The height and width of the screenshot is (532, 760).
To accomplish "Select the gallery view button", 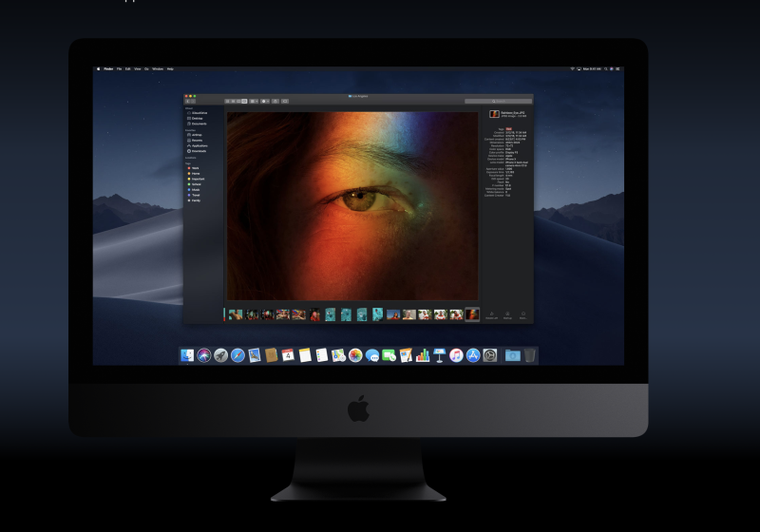I will (x=244, y=102).
